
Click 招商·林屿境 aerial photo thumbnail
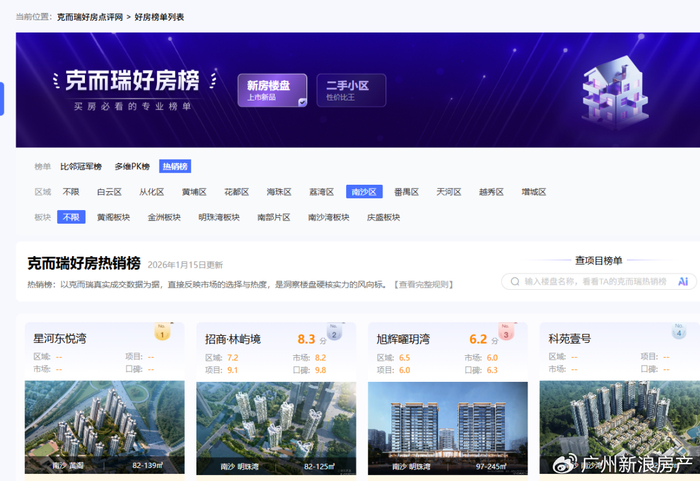(276, 428)
